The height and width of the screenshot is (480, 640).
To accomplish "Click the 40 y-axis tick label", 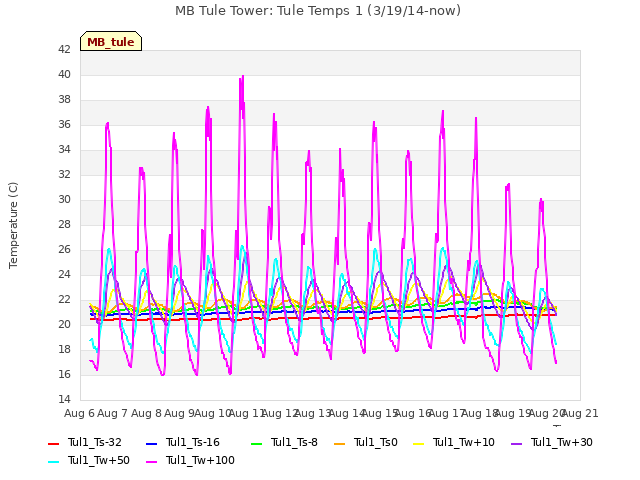I will pos(64,74).
